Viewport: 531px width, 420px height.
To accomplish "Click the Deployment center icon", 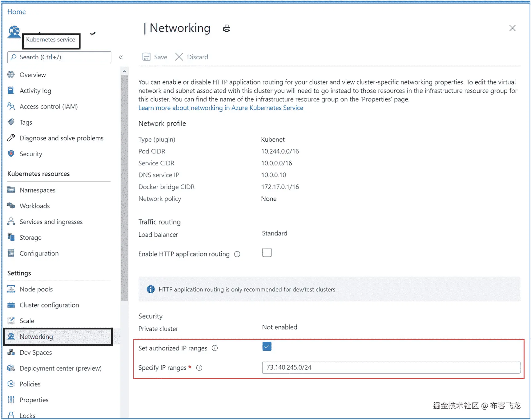I will click(11, 368).
